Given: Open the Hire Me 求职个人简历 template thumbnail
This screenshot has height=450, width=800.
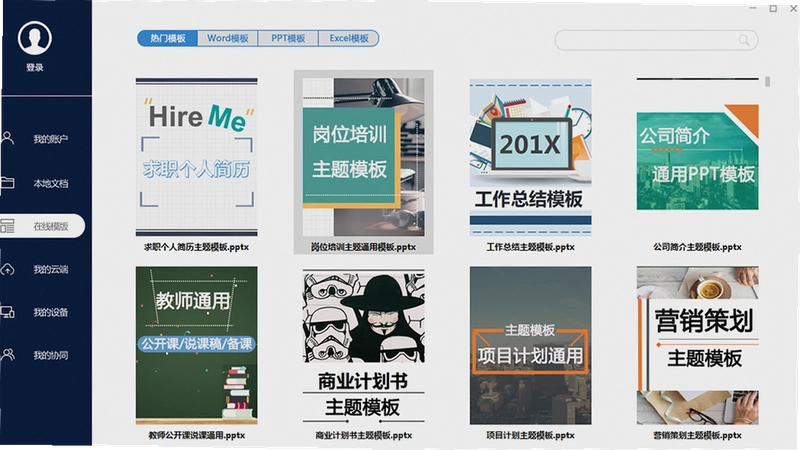Looking at the screenshot, I should 196,157.
